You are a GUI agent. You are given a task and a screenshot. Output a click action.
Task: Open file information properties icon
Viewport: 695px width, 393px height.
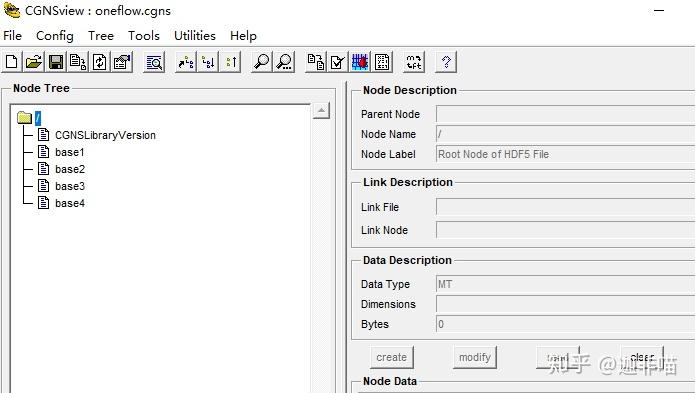coord(122,62)
